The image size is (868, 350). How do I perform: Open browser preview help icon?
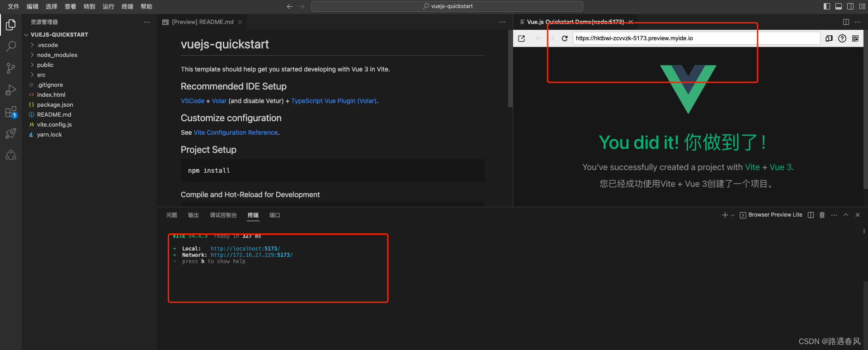point(842,38)
